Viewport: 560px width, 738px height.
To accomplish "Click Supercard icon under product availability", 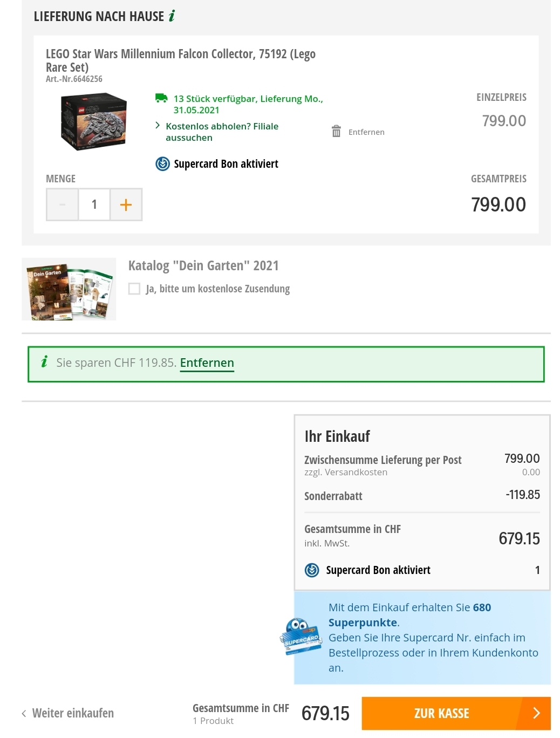I will 162,163.
